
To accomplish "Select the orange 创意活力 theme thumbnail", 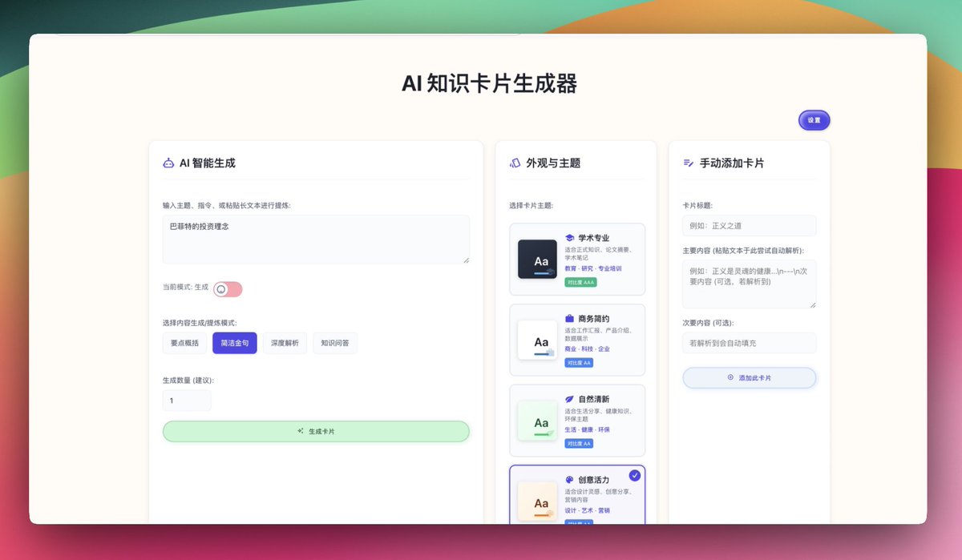I will 537,502.
